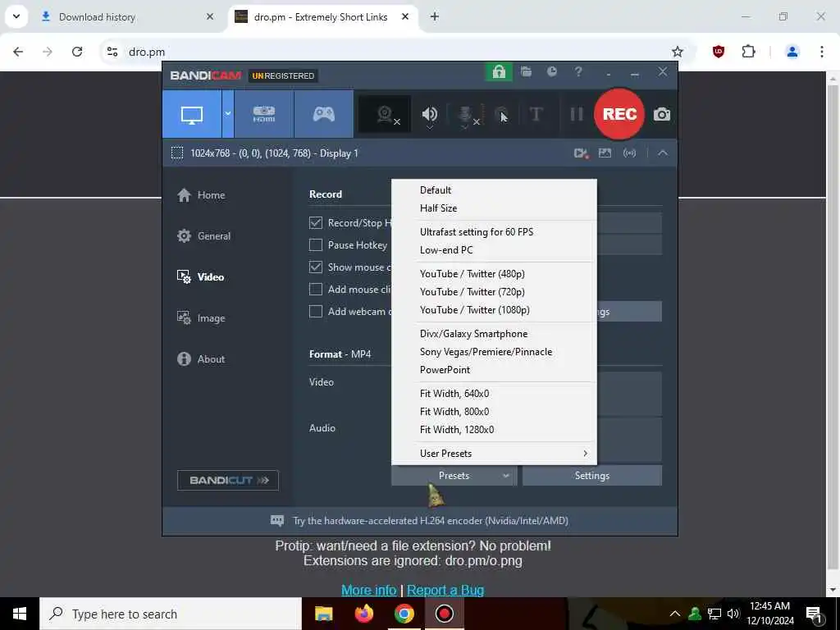This screenshot has width=840, height=630.
Task: Toggle microphone recording icon
Action: coord(466,115)
